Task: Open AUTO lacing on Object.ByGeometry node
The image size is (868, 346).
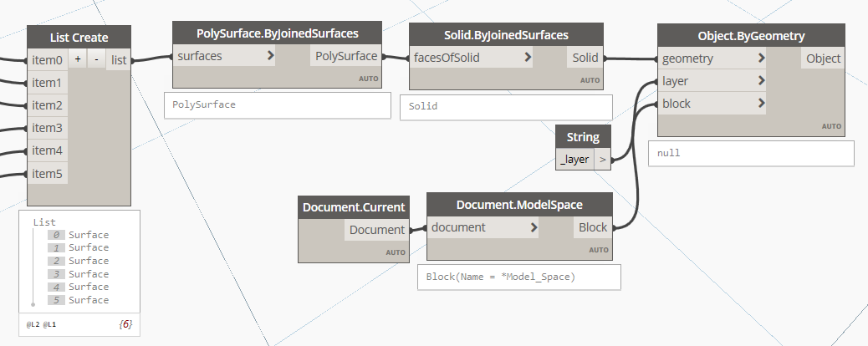Action: [x=831, y=126]
